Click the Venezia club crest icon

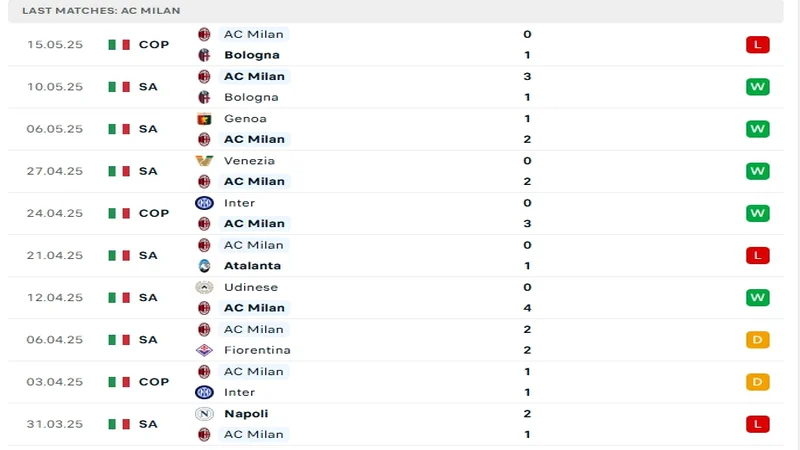point(204,160)
